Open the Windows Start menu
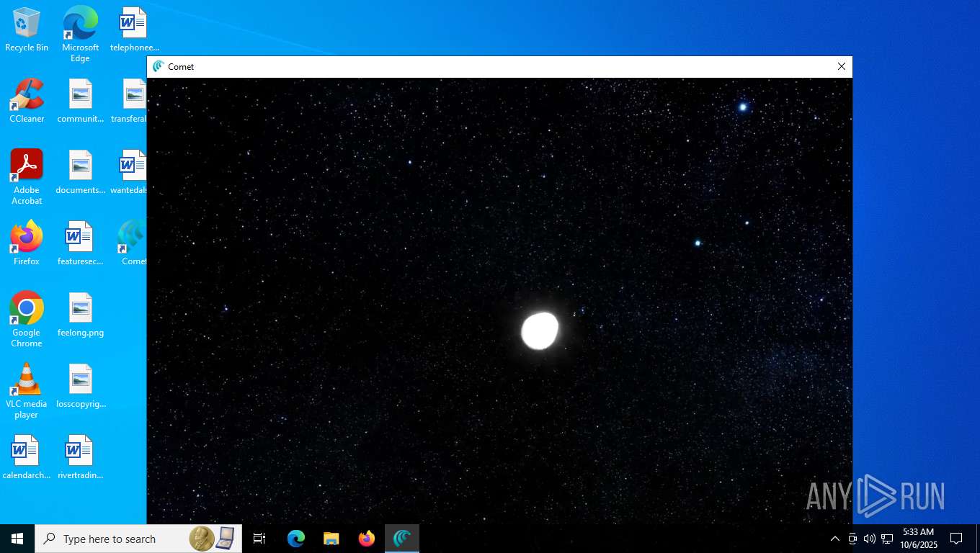980x553 pixels. 17,539
